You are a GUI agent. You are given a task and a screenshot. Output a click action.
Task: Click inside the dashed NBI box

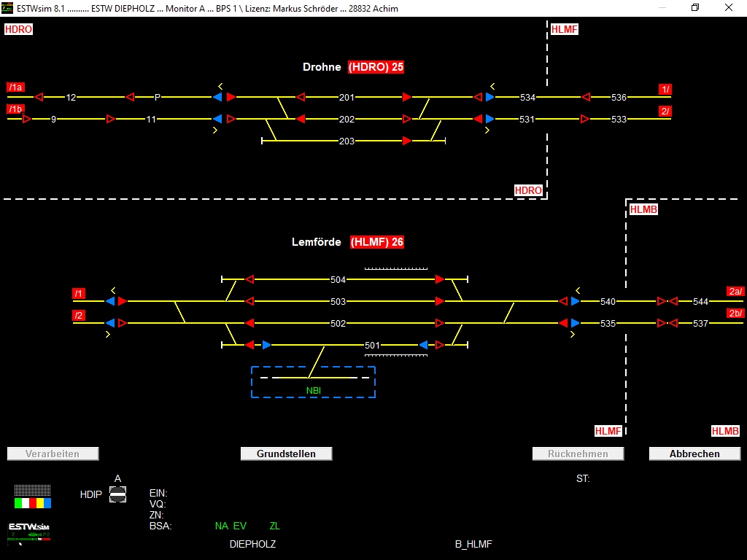pyautogui.click(x=313, y=381)
